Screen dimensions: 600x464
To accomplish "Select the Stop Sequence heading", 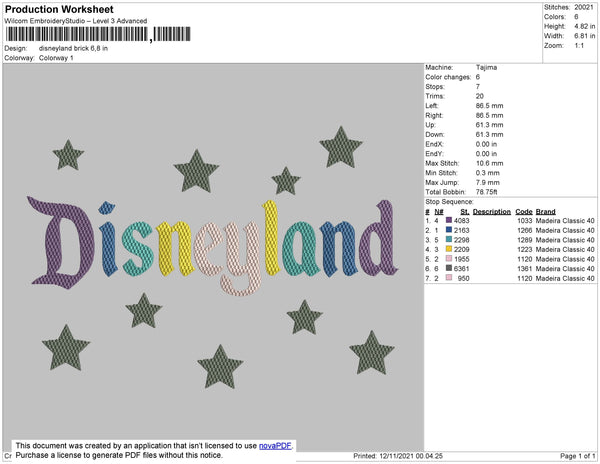I will tap(449, 202).
